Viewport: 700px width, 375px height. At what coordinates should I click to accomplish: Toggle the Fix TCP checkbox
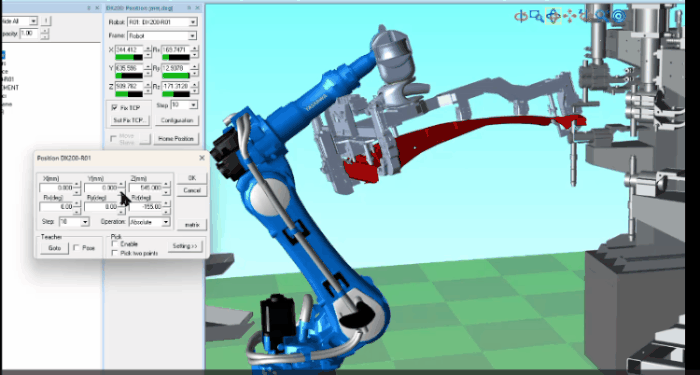[114, 108]
